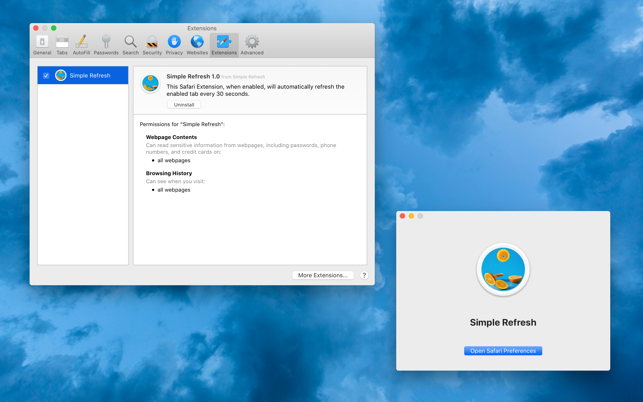Open the Security preferences pane
643x402 pixels.
(x=152, y=45)
